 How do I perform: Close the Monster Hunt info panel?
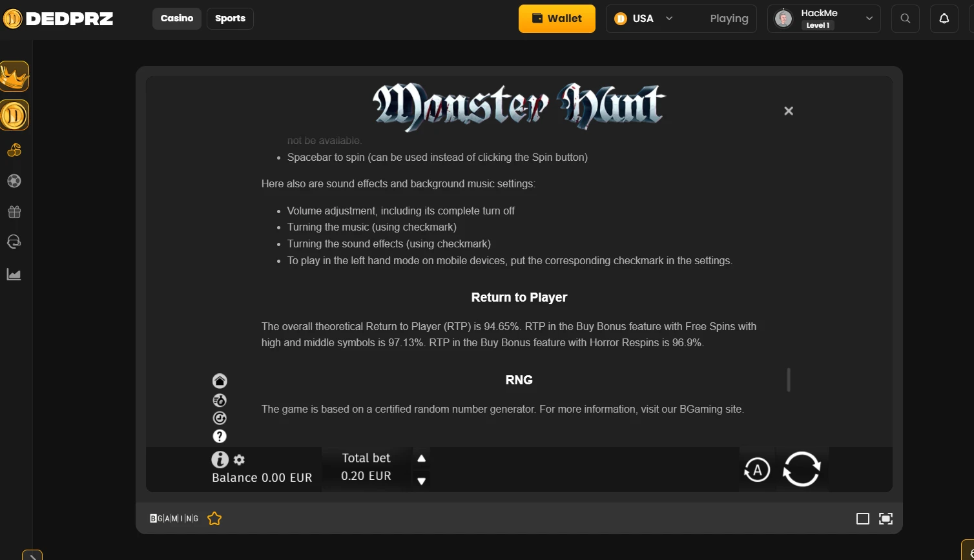point(789,111)
